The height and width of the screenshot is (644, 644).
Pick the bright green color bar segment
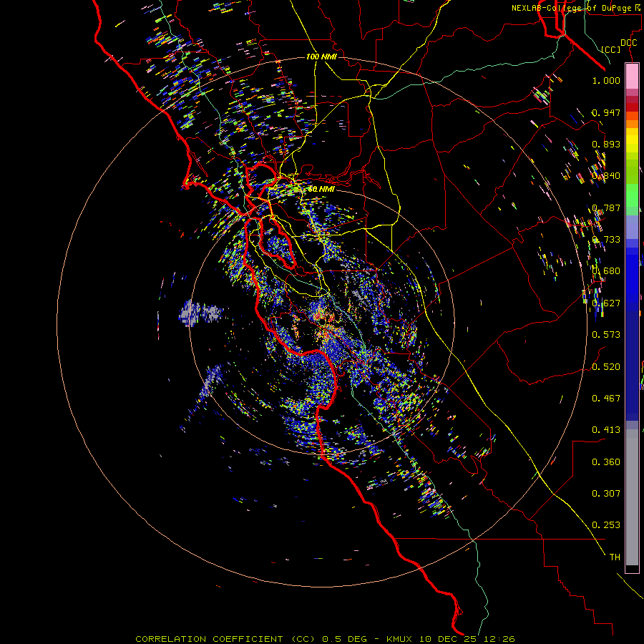pyautogui.click(x=632, y=195)
